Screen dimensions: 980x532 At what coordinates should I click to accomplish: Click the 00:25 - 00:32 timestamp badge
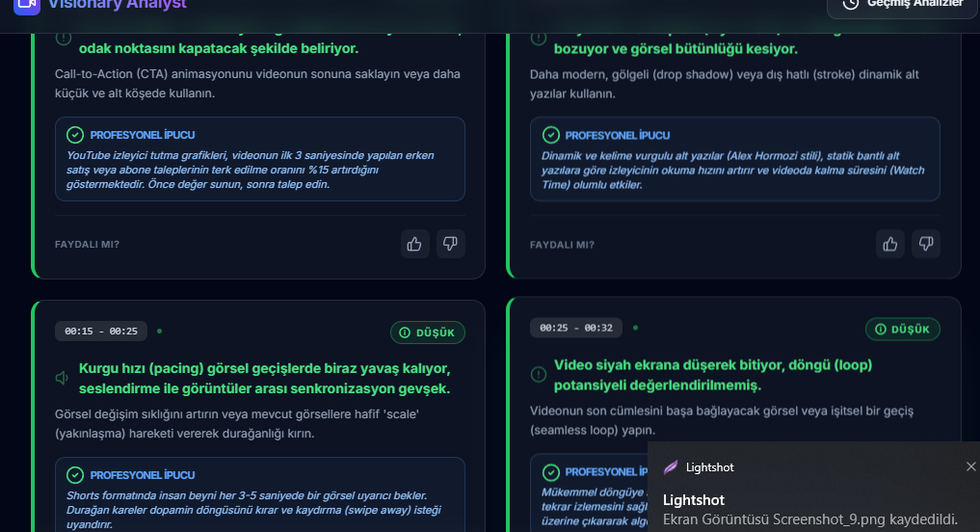576,328
